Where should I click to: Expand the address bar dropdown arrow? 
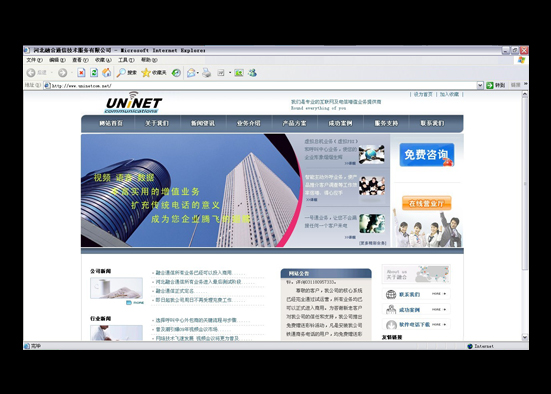(x=480, y=85)
